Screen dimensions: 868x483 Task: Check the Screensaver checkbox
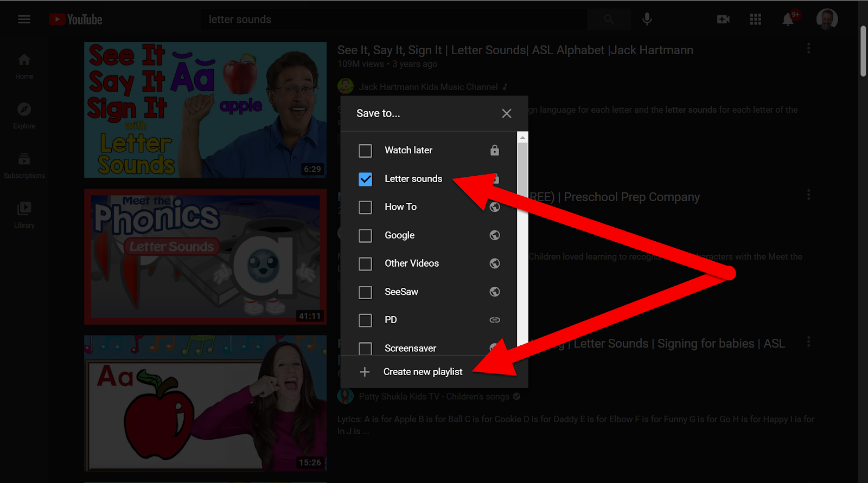coord(366,348)
